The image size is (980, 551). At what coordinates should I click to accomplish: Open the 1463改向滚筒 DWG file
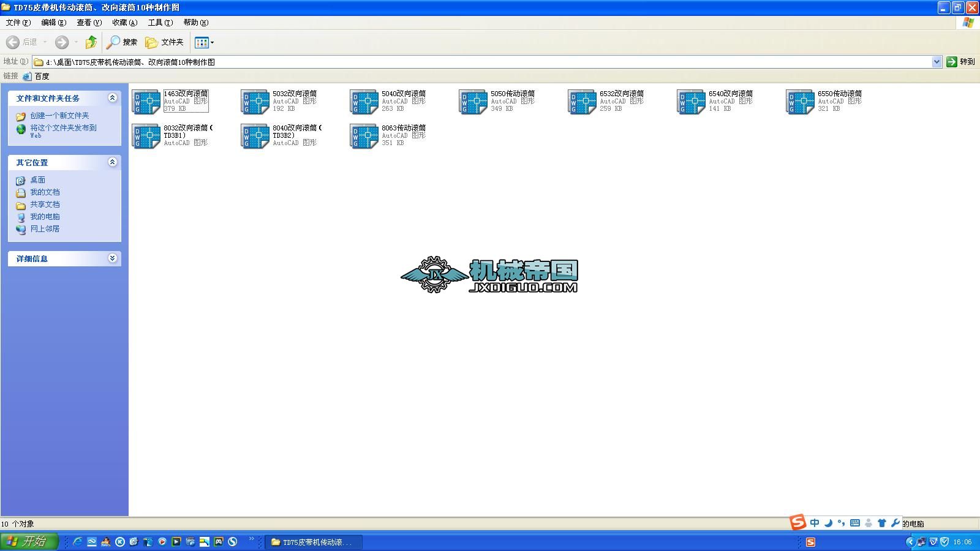coord(147,101)
